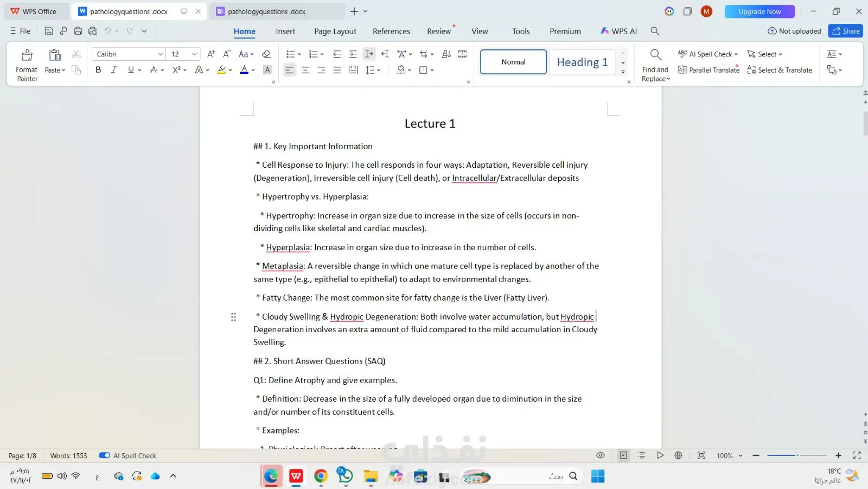Click the Share button
The height and width of the screenshot is (489, 868).
pos(845,31)
